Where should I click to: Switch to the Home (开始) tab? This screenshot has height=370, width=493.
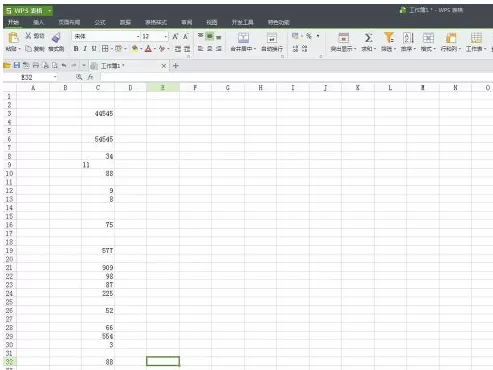coord(13,22)
